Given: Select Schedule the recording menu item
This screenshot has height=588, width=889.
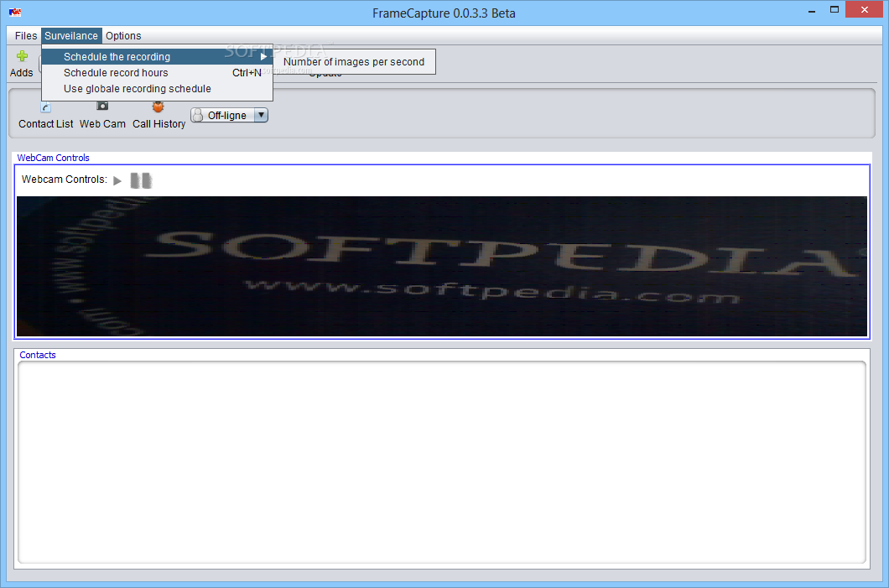Looking at the screenshot, I should (x=157, y=57).
